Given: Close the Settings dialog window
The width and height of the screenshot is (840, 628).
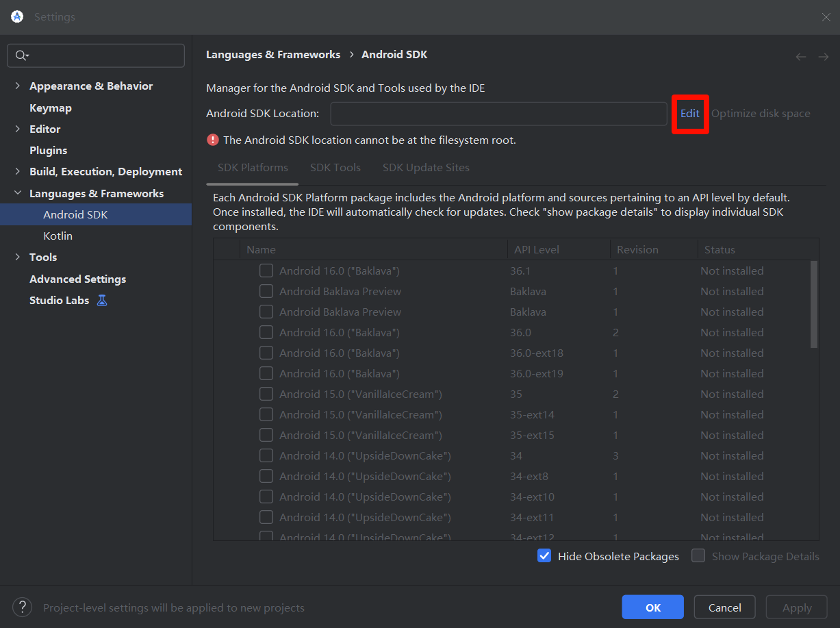Looking at the screenshot, I should (x=826, y=17).
